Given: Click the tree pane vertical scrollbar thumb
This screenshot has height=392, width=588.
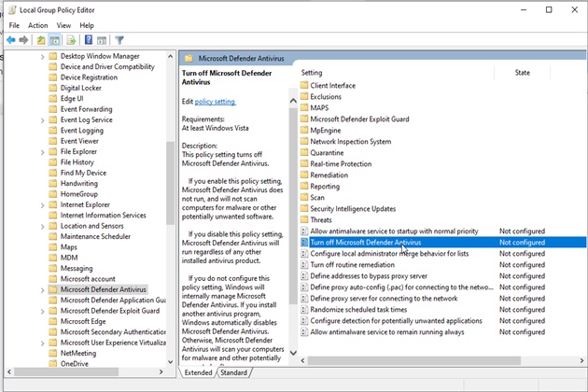Looking at the screenshot, I should point(170,183).
